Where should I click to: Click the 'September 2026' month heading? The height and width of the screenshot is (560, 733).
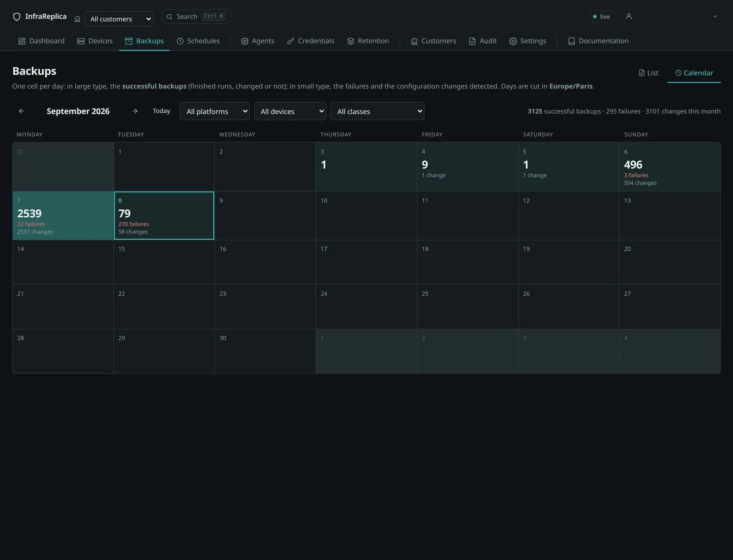pos(78,111)
